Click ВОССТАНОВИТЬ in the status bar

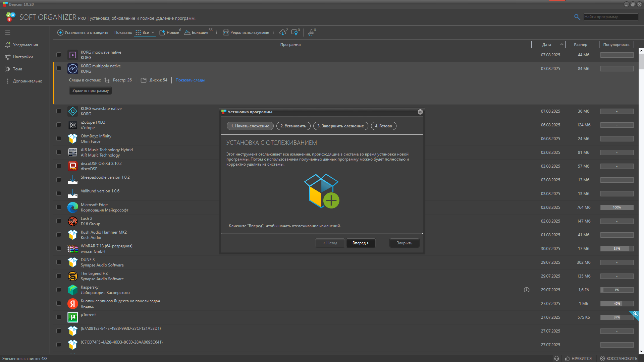click(619, 358)
